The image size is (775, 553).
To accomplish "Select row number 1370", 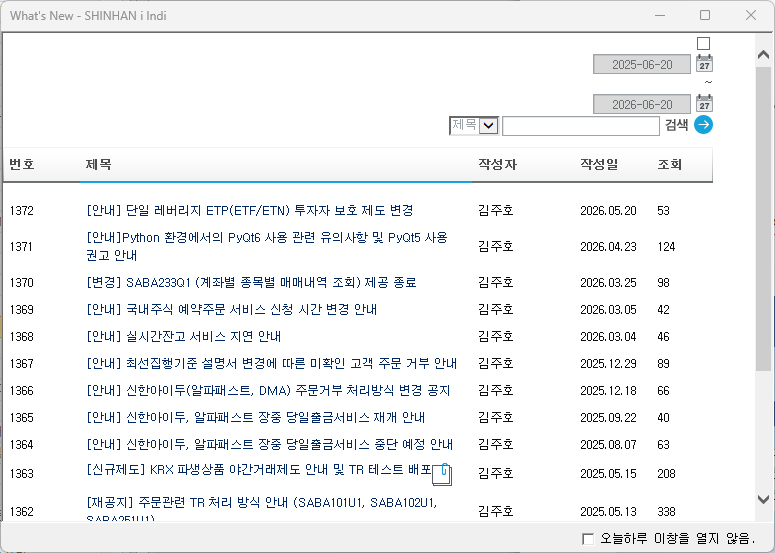I will [22, 283].
